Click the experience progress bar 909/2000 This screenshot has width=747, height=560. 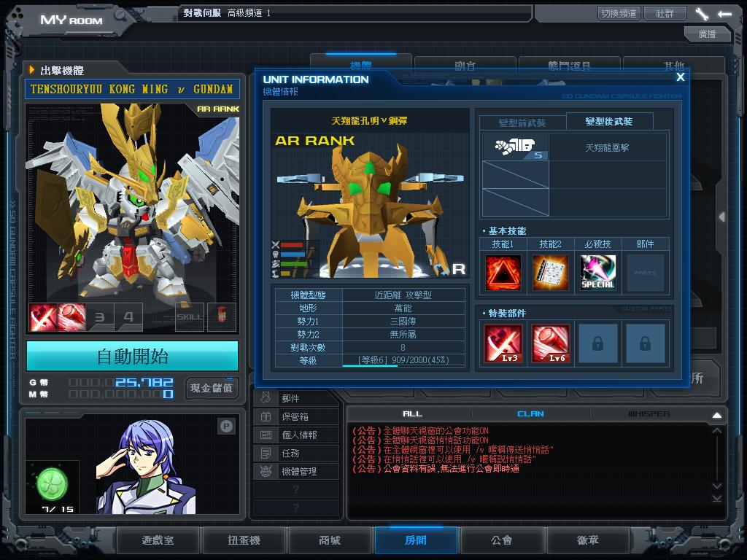(x=403, y=360)
